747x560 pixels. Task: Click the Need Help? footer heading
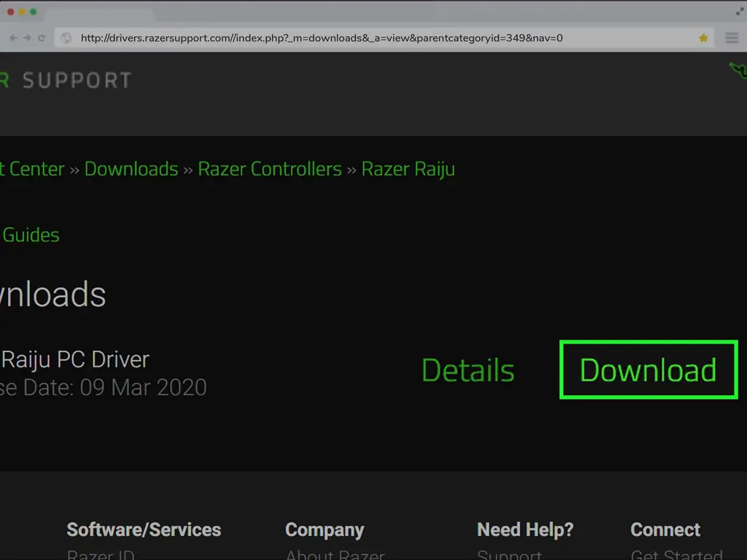point(525,529)
